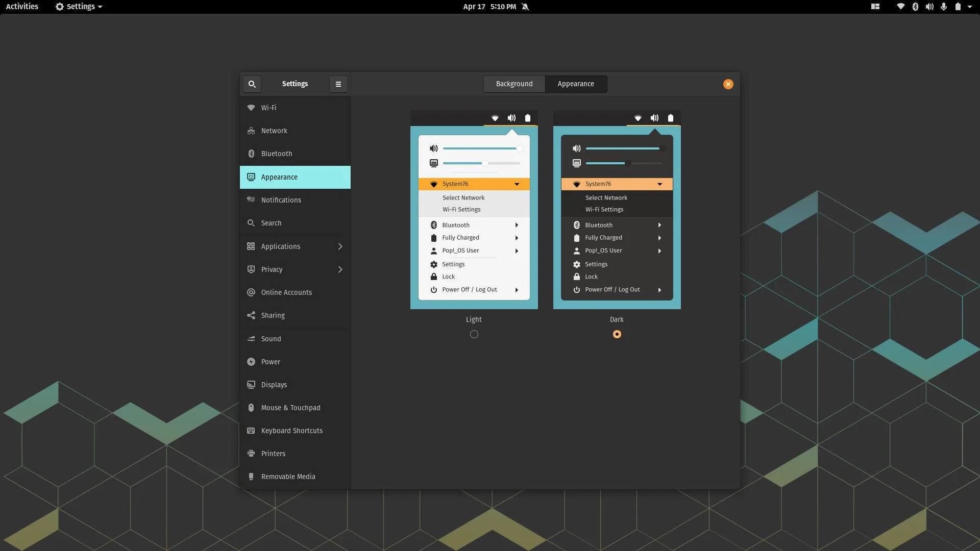Select the Light theme radio button
The width and height of the screenshot is (980, 551).
click(x=474, y=334)
